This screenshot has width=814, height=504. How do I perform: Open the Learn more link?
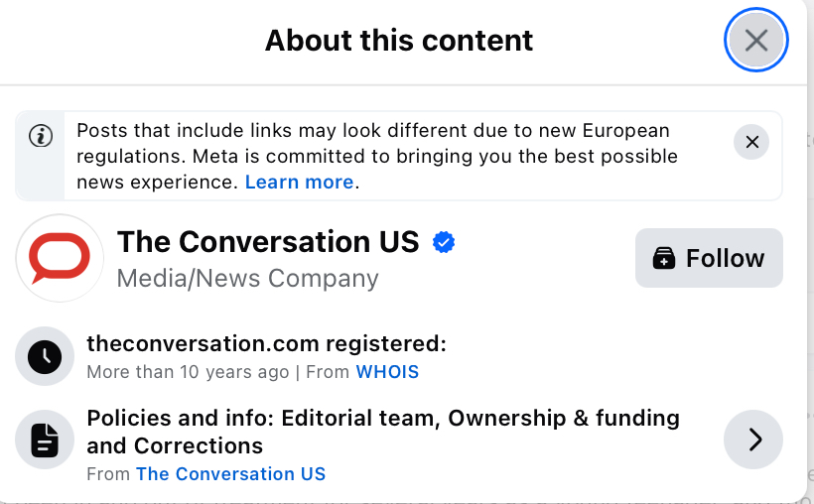click(x=299, y=183)
